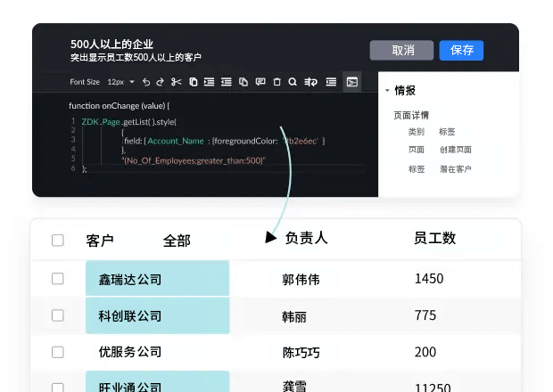Click the redo arrow in editor toolbar
Image resolution: width=553 pixels, height=392 pixels.
[x=161, y=82]
